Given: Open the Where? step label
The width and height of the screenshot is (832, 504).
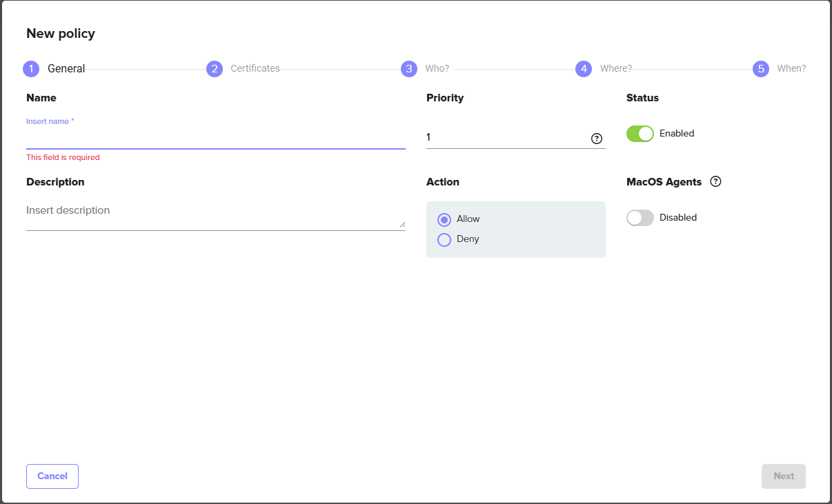Looking at the screenshot, I should click(615, 69).
